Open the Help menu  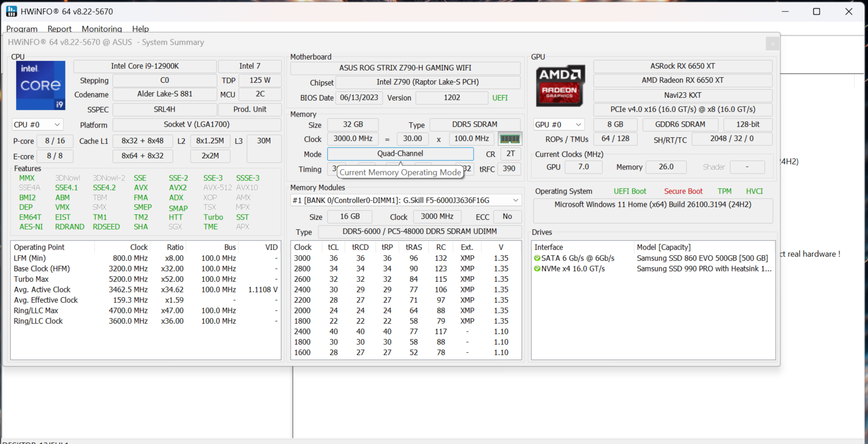tap(141, 29)
